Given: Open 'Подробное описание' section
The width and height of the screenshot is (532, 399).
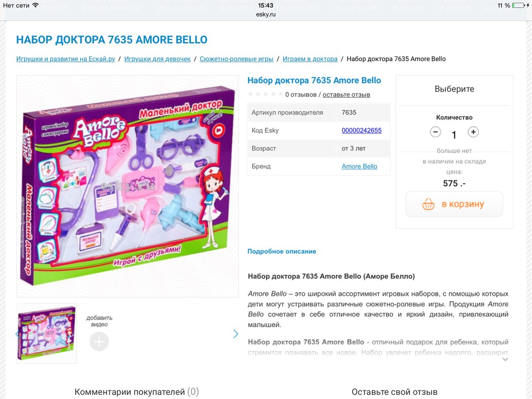Looking at the screenshot, I should click(281, 252).
